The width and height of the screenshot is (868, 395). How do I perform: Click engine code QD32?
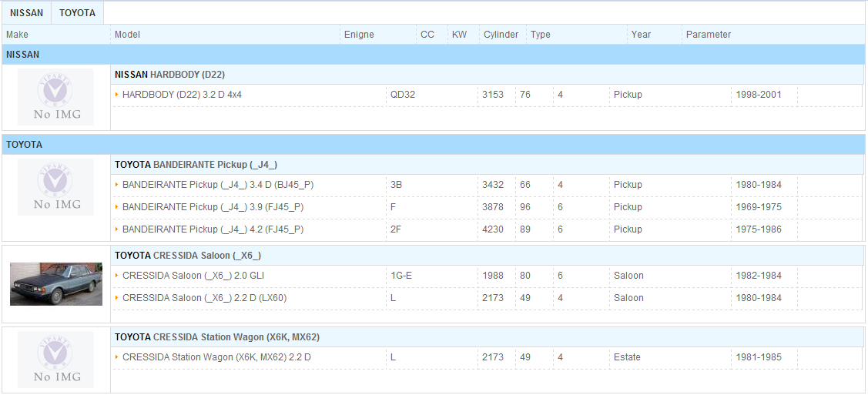point(403,95)
